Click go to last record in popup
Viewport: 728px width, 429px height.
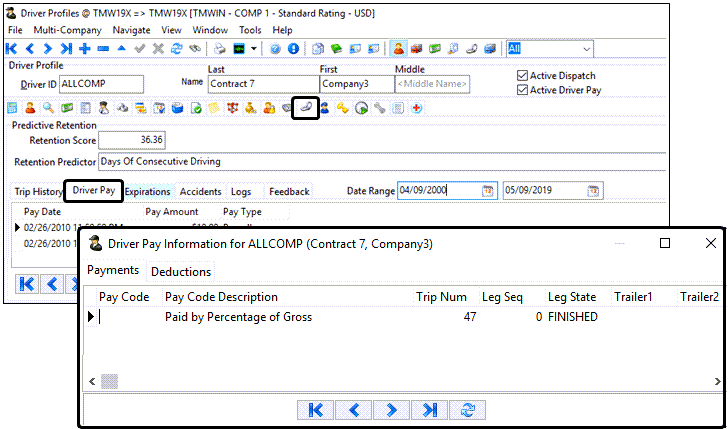click(x=428, y=409)
